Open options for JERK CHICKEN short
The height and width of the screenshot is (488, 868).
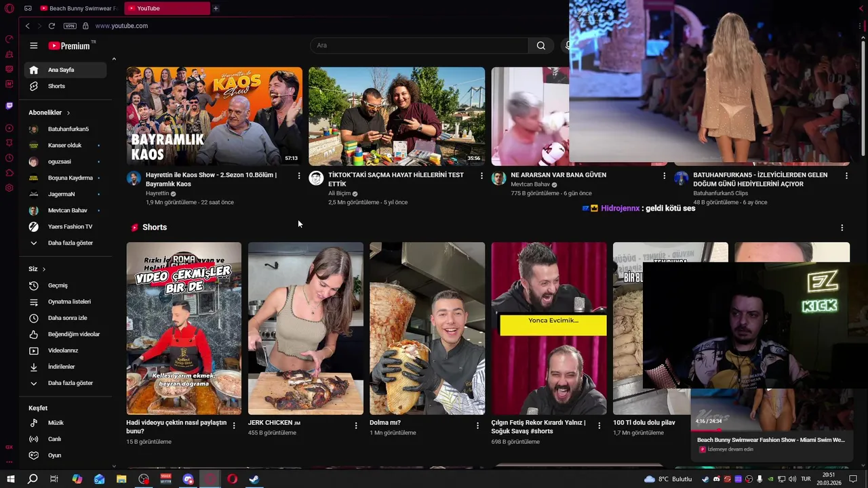356,426
